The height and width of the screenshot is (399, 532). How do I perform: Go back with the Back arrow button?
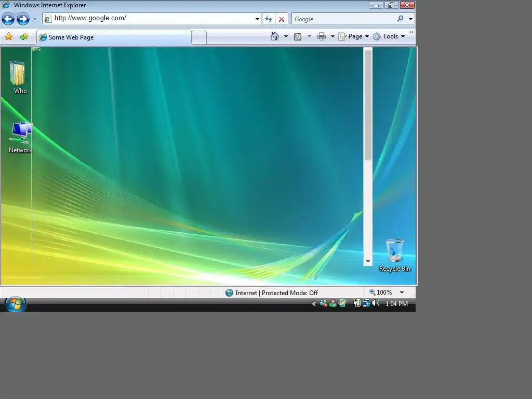click(8, 19)
